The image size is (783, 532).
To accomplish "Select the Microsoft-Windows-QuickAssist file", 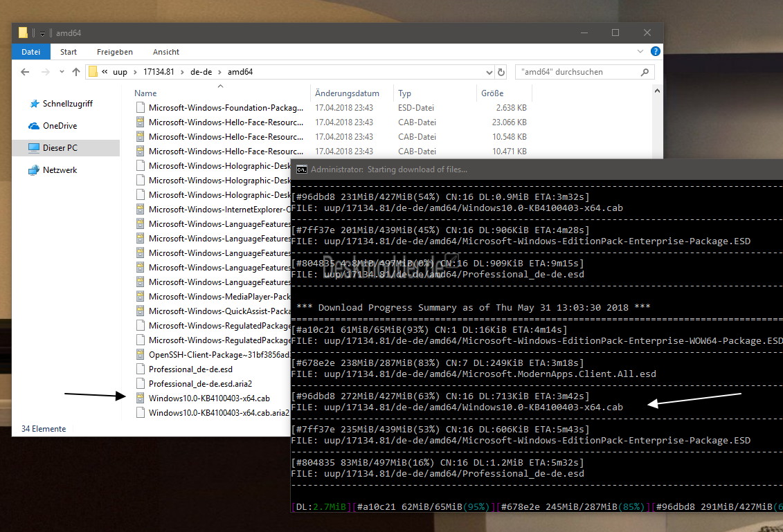I will click(219, 311).
